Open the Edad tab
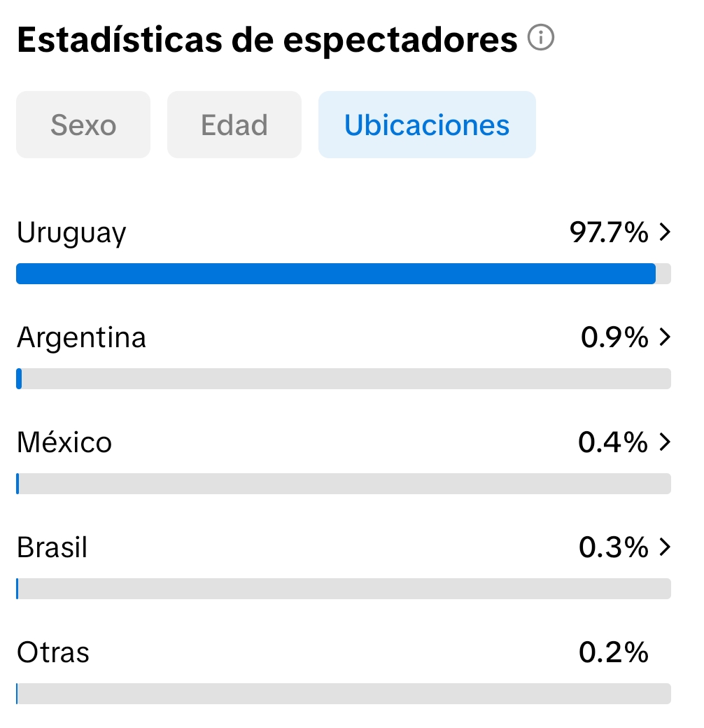This screenshot has width=704, height=728. pos(234,125)
